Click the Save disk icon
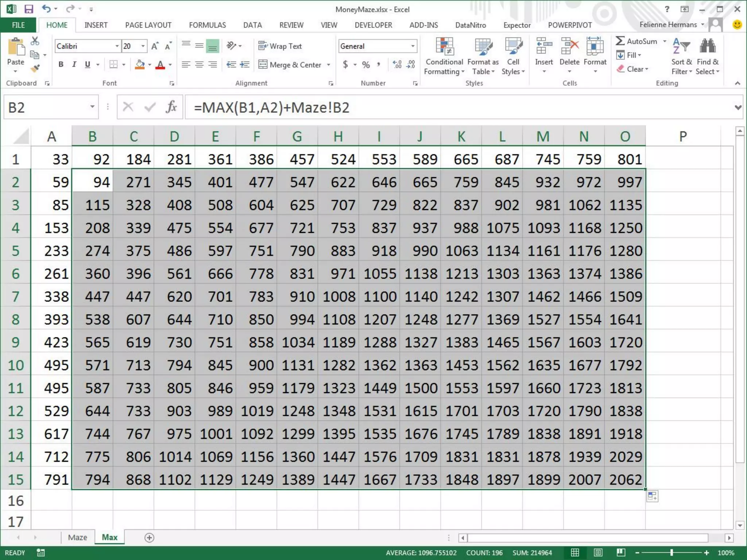This screenshot has width=747, height=560. (28, 9)
